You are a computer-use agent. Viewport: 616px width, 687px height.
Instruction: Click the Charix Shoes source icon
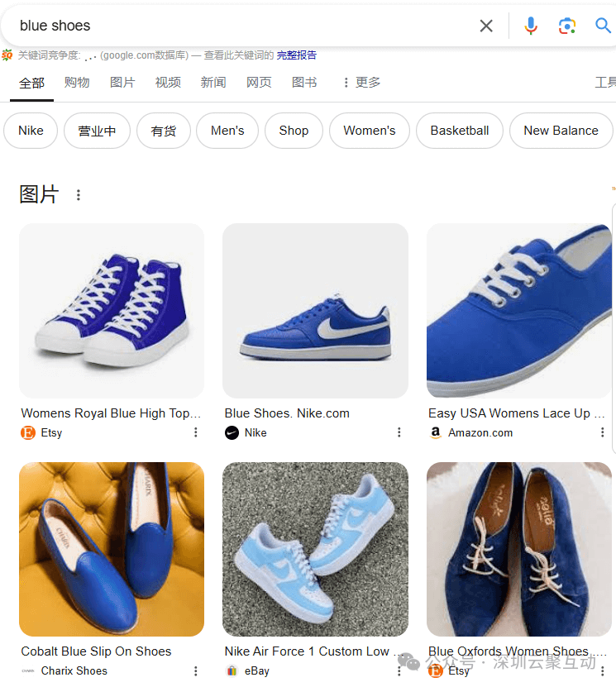(x=28, y=670)
